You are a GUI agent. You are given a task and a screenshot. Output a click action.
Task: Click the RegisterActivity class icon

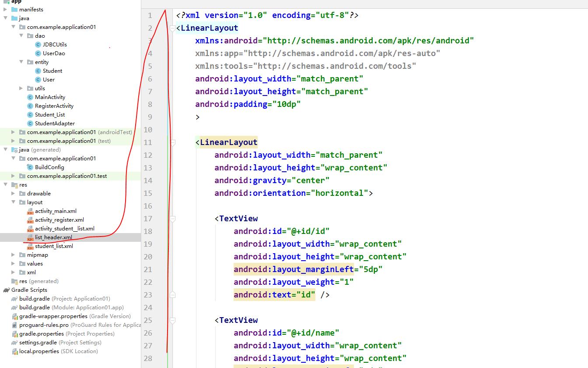(30, 106)
